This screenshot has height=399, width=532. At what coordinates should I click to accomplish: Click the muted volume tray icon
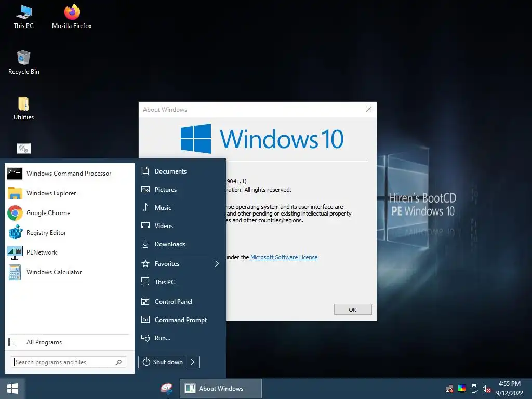click(x=486, y=389)
